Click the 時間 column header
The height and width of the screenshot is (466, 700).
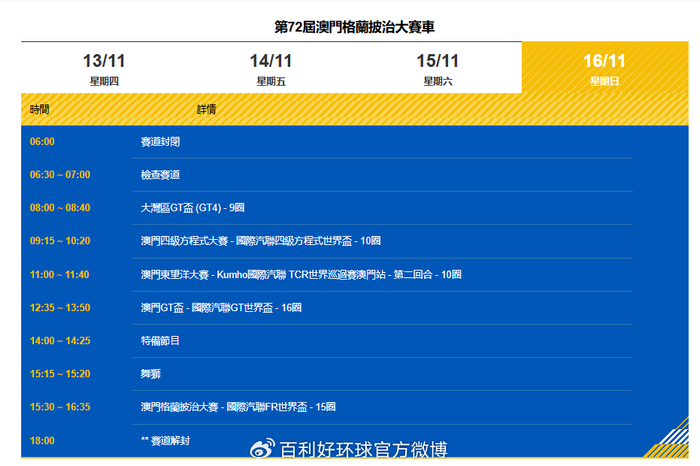click(x=40, y=109)
